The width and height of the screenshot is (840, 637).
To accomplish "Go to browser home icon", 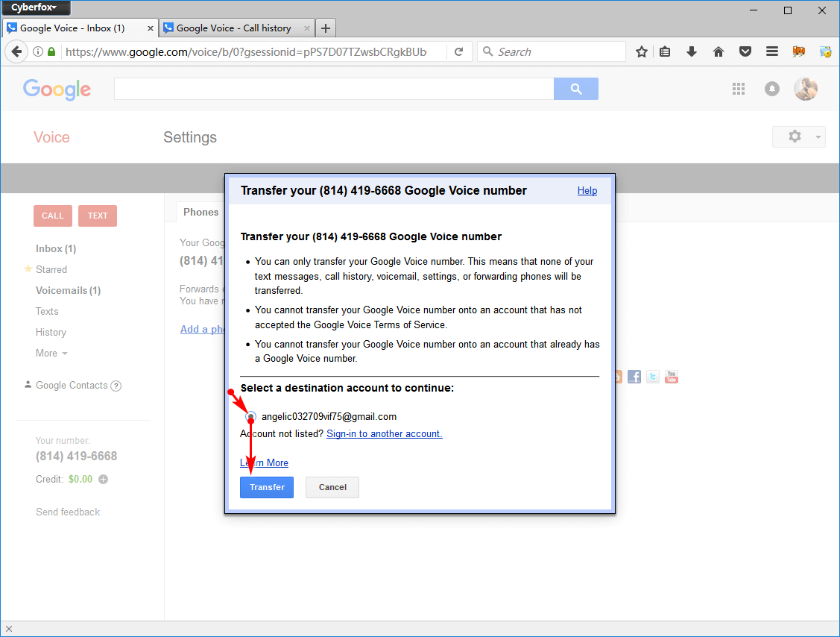I will [x=718, y=51].
